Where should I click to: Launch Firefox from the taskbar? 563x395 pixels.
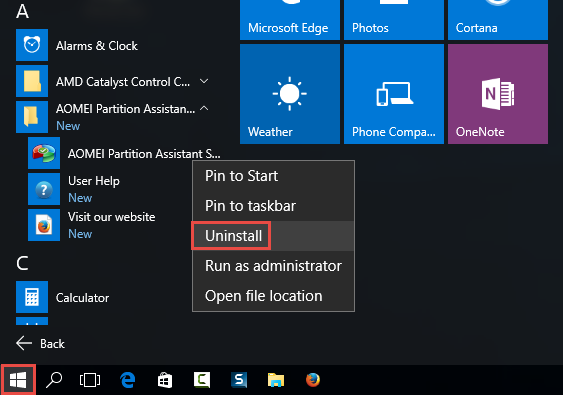click(x=313, y=380)
